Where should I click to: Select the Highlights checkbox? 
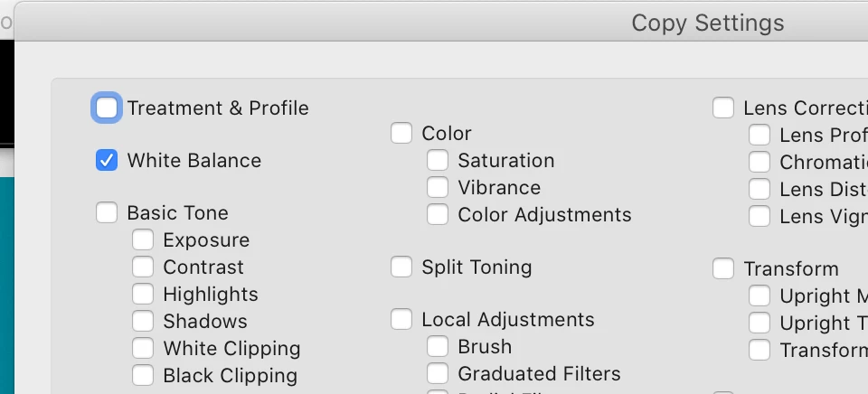[x=143, y=295]
